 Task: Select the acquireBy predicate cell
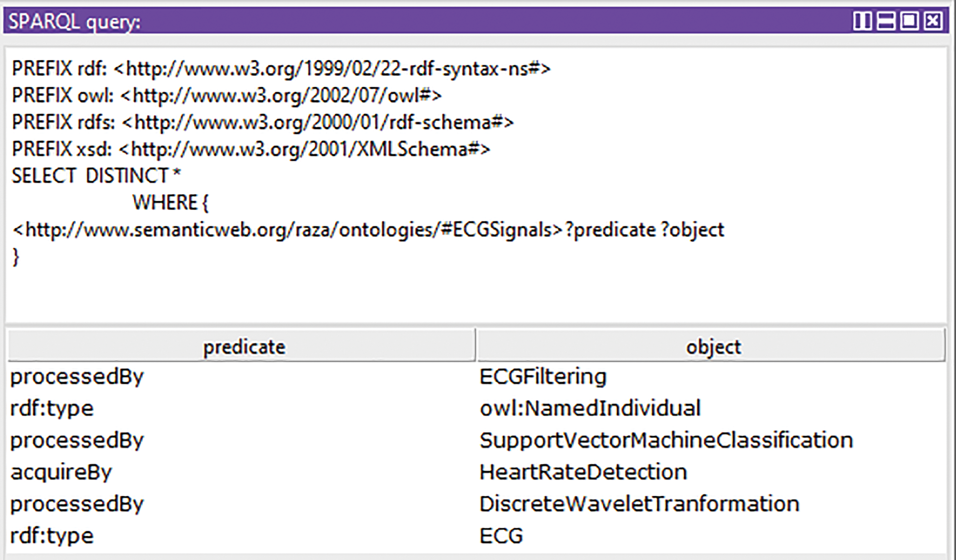pyautogui.click(x=61, y=472)
